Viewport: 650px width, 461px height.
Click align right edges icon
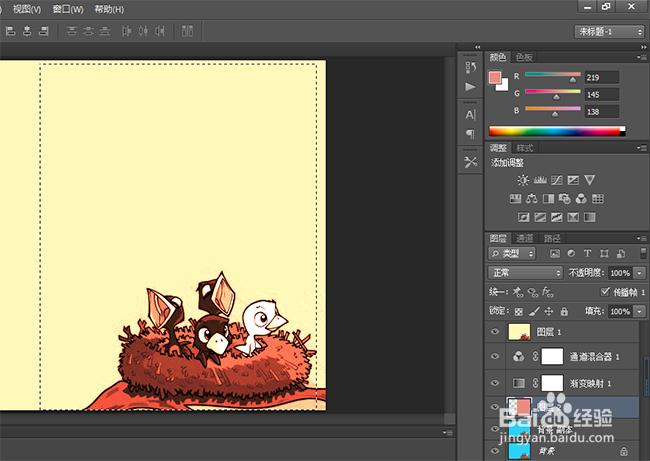tap(44, 31)
